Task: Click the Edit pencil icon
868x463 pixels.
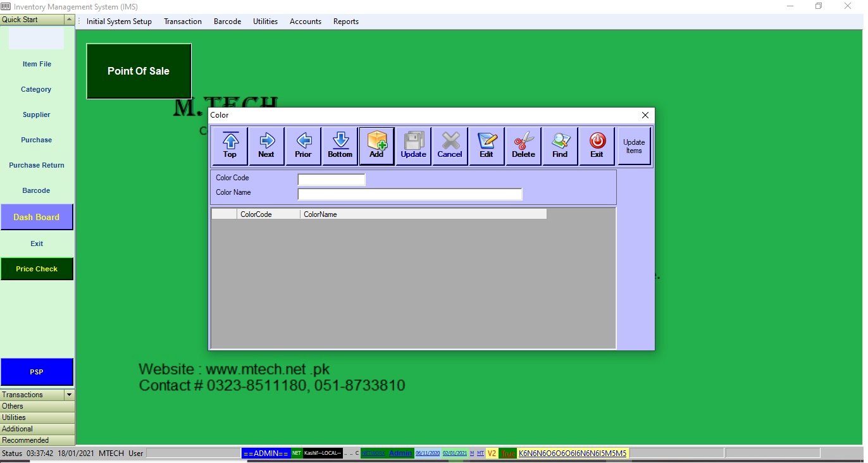Action: [487, 141]
